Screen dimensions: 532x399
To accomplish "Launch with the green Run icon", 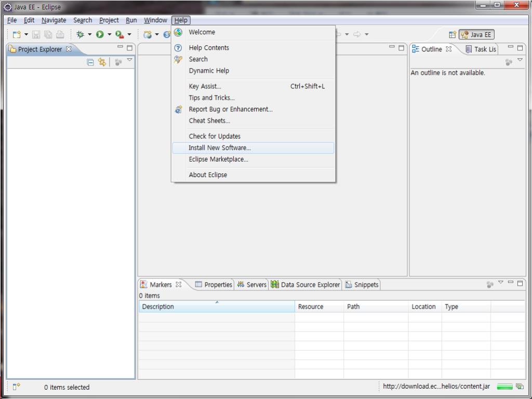I will [100, 34].
